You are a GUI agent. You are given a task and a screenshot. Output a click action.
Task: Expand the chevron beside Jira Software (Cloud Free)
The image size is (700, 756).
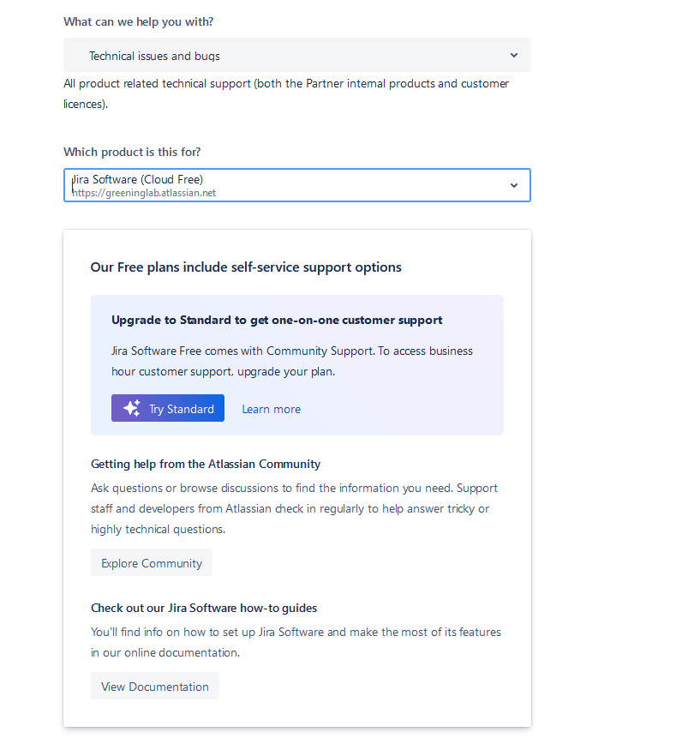(x=514, y=186)
